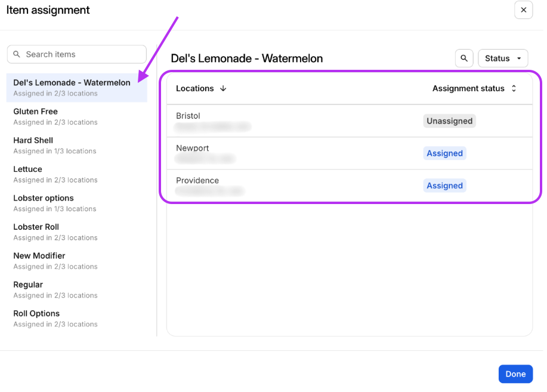This screenshot has width=547, height=392.
Task: Click the Locations column header text
Action: 194,89
